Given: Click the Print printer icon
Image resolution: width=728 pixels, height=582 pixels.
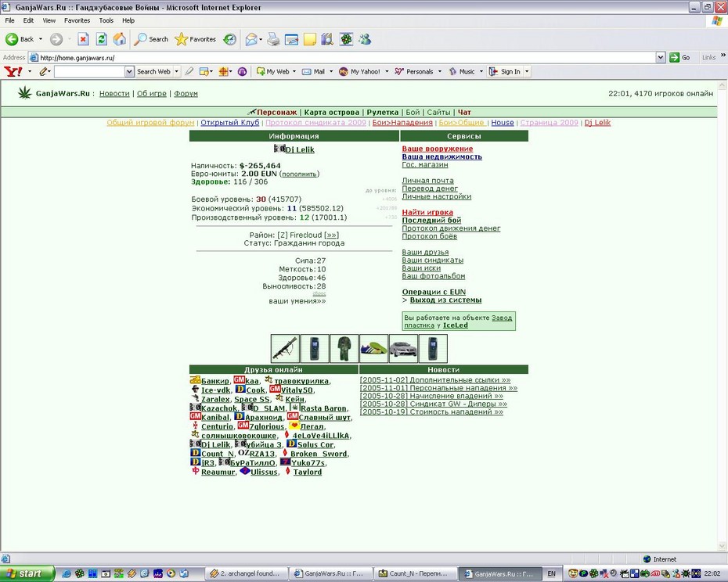Looking at the screenshot, I should pos(273,39).
